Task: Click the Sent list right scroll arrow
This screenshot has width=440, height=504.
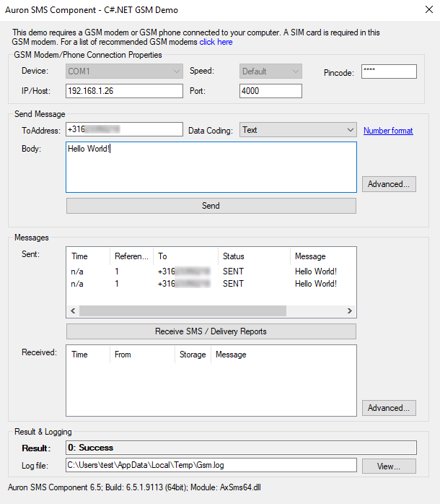Action: pos(350,311)
